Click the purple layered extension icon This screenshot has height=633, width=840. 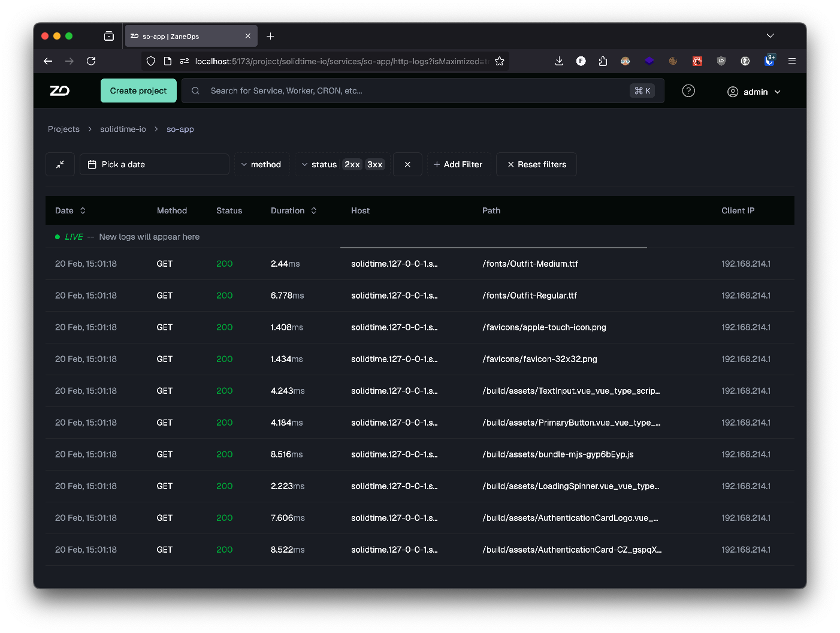649,61
